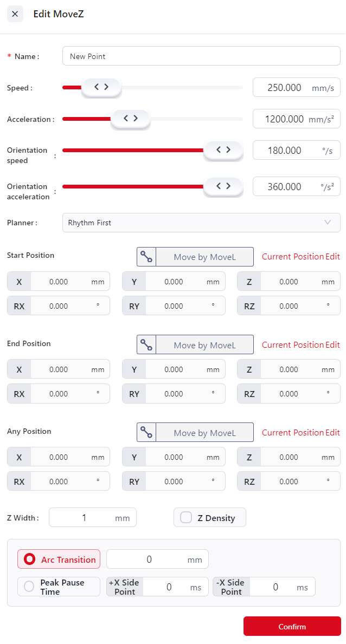This screenshot has width=346, height=644.
Task: Click the Acceleration slider handle
Action: [130, 119]
